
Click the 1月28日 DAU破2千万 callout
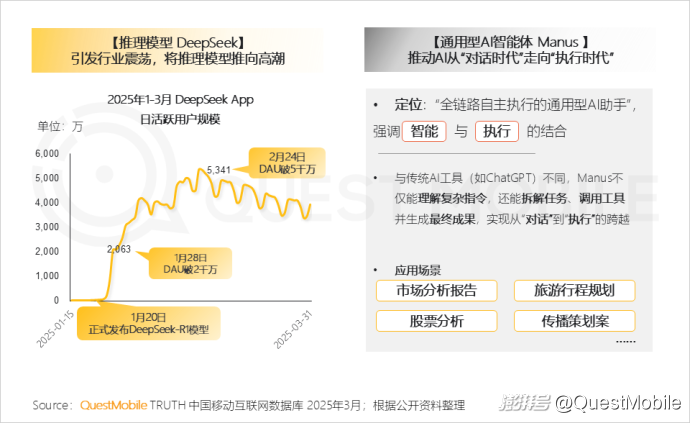click(190, 263)
